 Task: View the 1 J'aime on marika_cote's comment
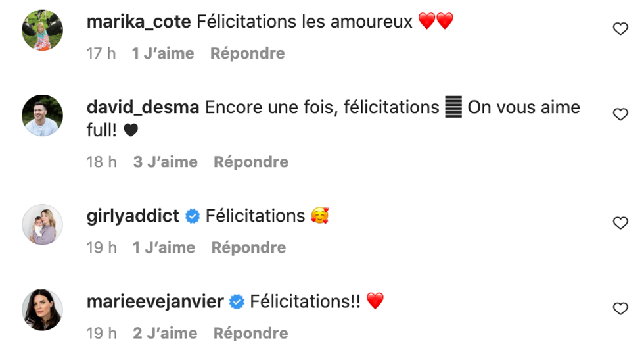coord(163,53)
